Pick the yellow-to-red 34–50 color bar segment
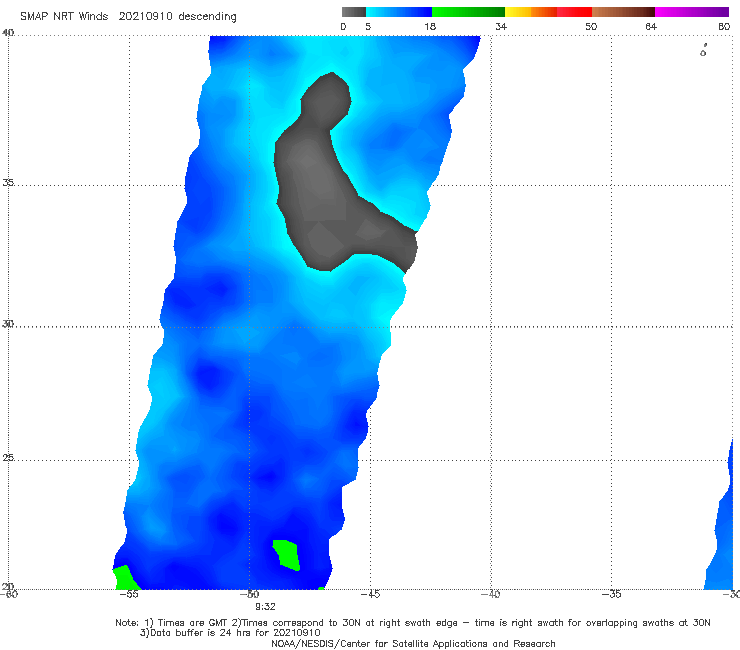 [548, 12]
